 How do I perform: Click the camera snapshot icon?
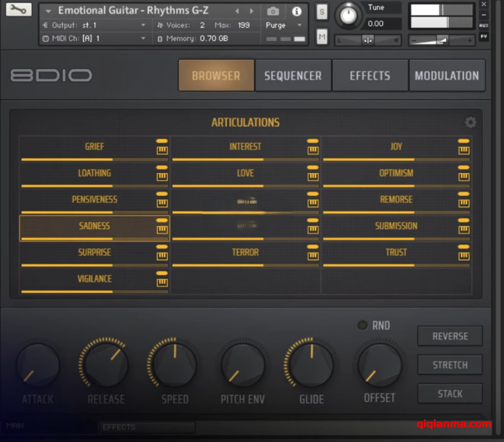tap(272, 11)
